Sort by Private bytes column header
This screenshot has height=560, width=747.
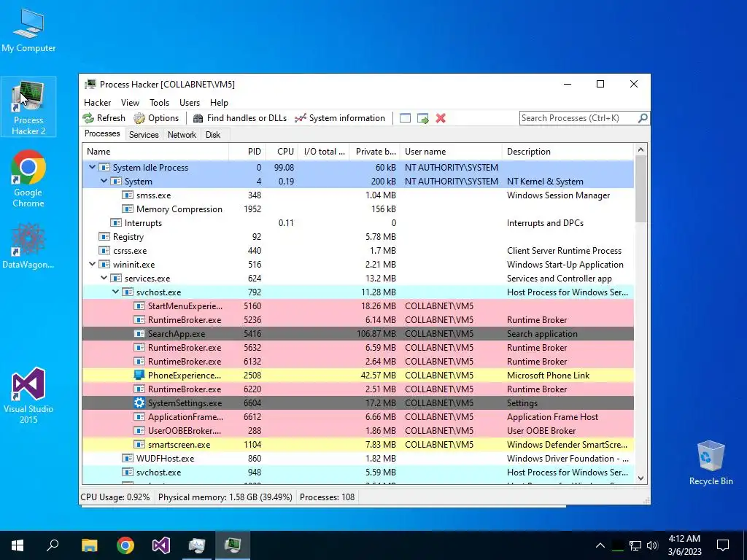[376, 152]
